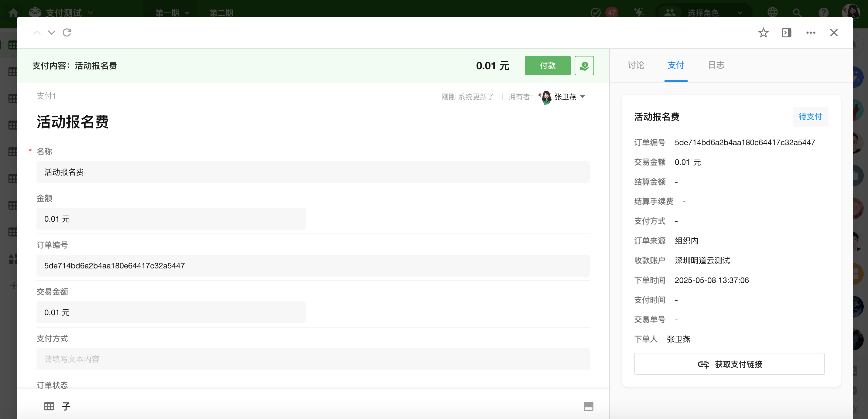868x419 pixels.
Task: Click the search icon in top bar
Action: click(x=797, y=13)
